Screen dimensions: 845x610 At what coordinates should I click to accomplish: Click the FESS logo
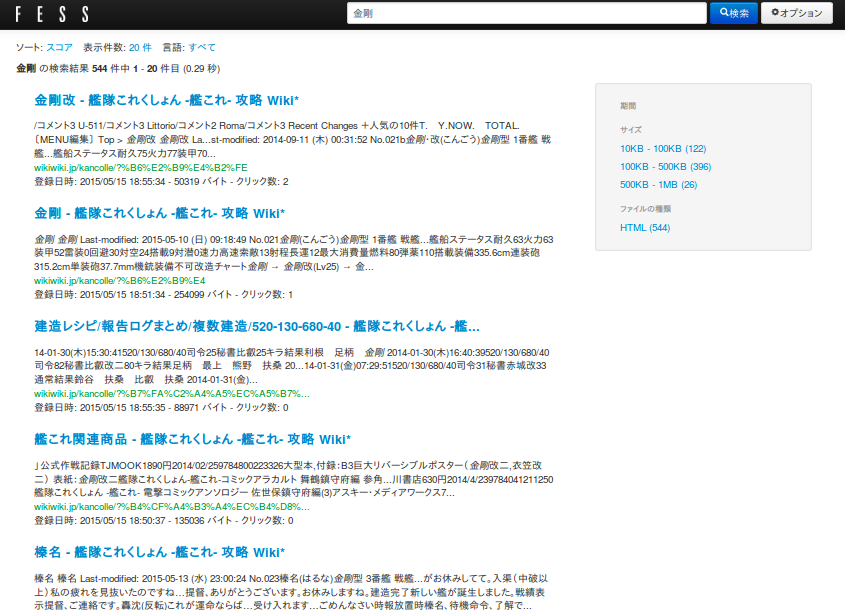(52, 14)
